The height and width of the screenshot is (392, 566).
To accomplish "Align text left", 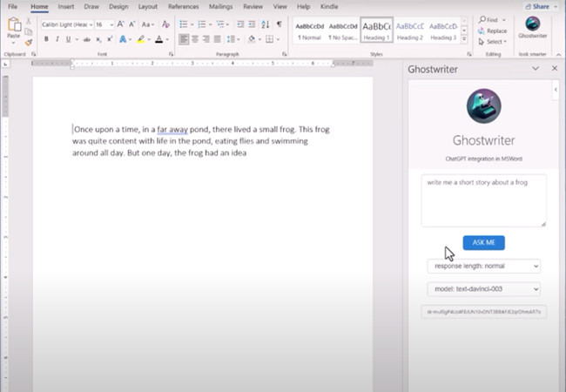I will click(184, 39).
